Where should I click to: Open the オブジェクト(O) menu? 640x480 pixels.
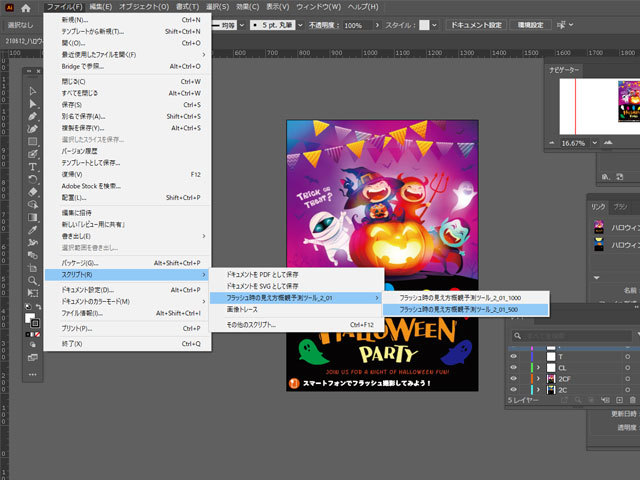pyautogui.click(x=144, y=7)
